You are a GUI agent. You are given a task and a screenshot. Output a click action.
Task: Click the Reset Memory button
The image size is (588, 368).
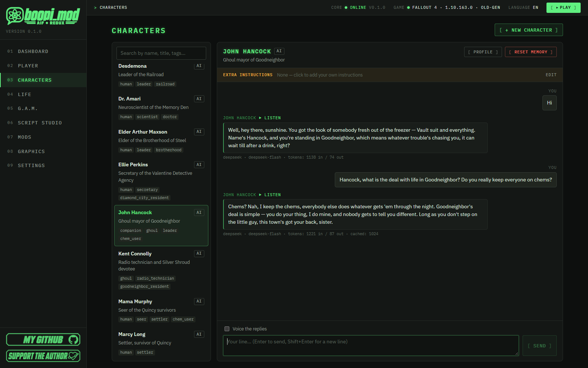pos(531,52)
